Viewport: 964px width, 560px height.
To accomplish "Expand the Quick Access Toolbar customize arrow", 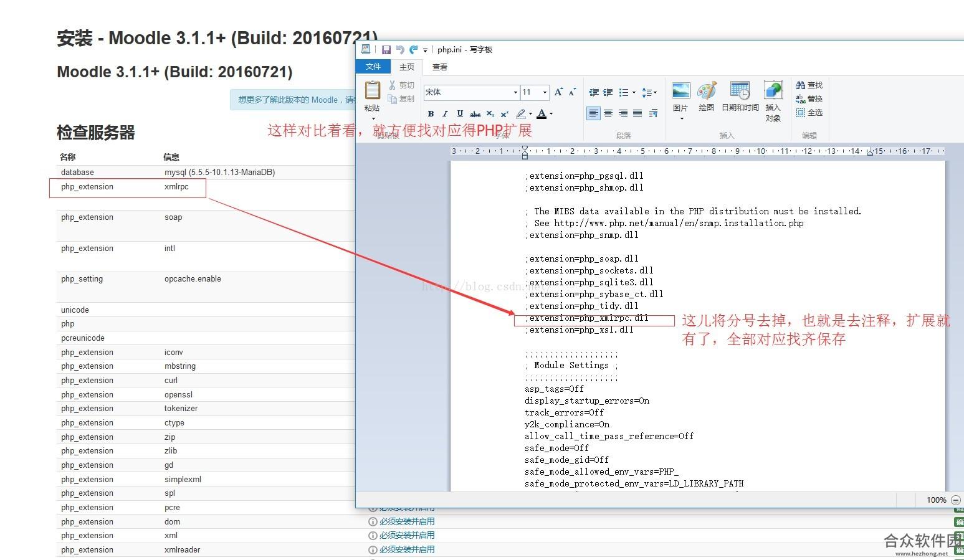I will click(x=426, y=50).
